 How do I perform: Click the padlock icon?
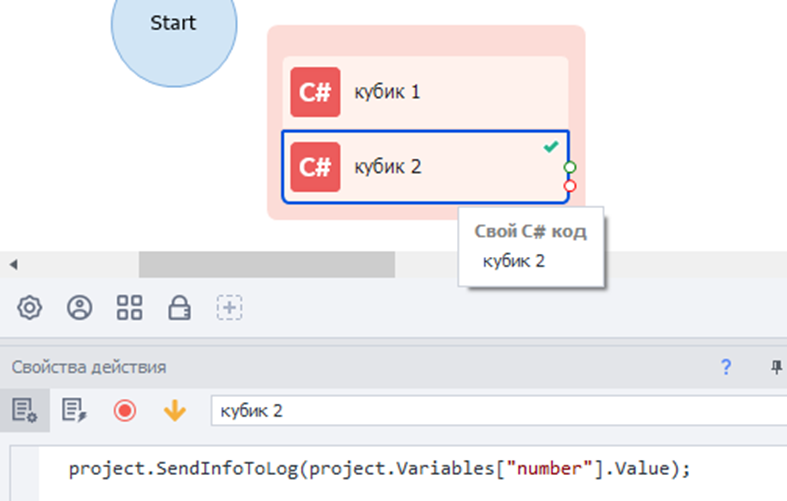tap(180, 308)
